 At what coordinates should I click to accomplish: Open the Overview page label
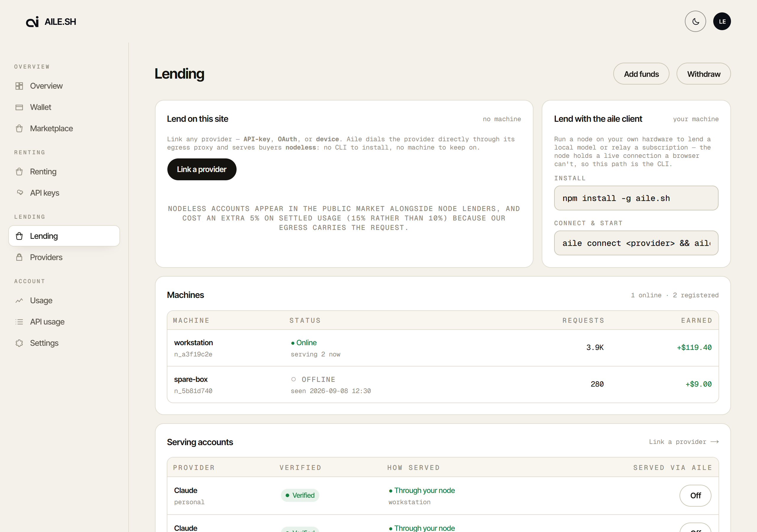coord(46,86)
